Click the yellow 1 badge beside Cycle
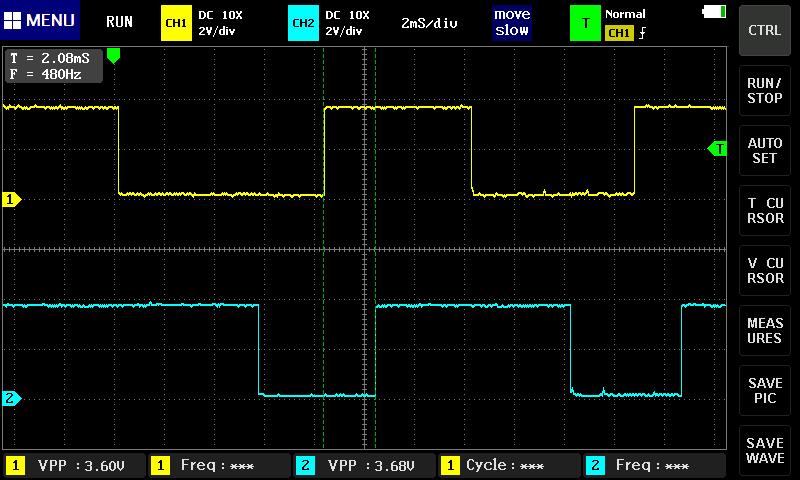This screenshot has height=480, width=800. pyautogui.click(x=450, y=465)
